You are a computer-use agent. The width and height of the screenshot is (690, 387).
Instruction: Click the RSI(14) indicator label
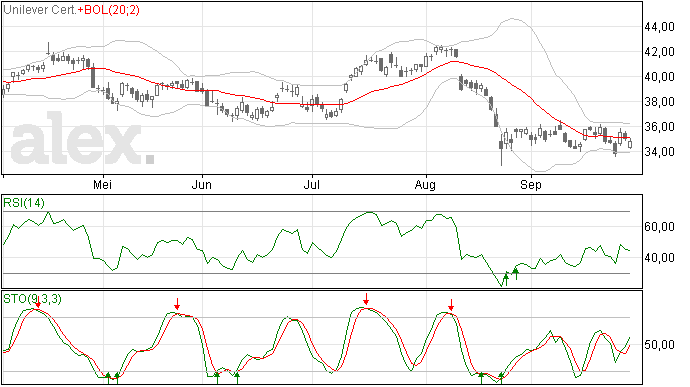(x=24, y=203)
